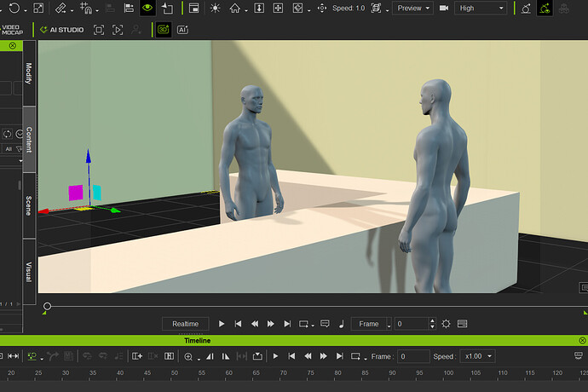Close the left green panel
Screen dimensions: 588x392
tap(13, 45)
